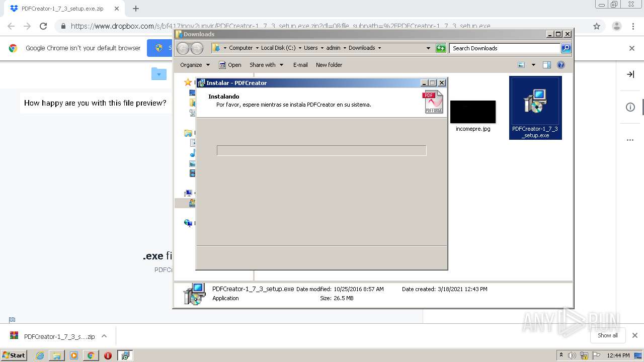Click Open in Explorer toolbar
This screenshot has height=362, width=644.
click(230, 65)
